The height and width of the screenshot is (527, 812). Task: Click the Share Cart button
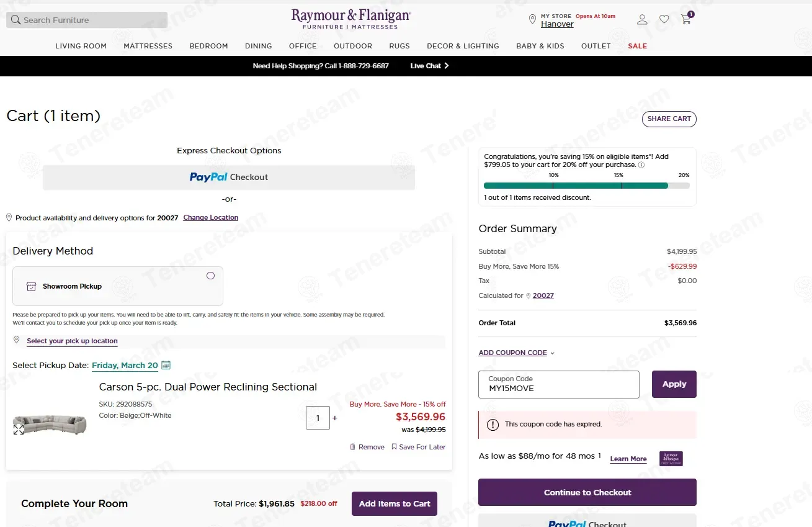669,119
